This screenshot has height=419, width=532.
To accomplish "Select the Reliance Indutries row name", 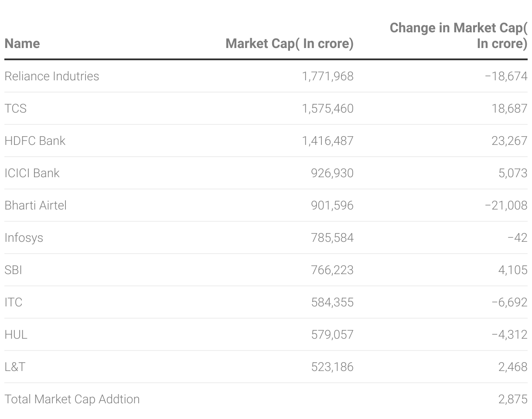I will [x=52, y=76].
